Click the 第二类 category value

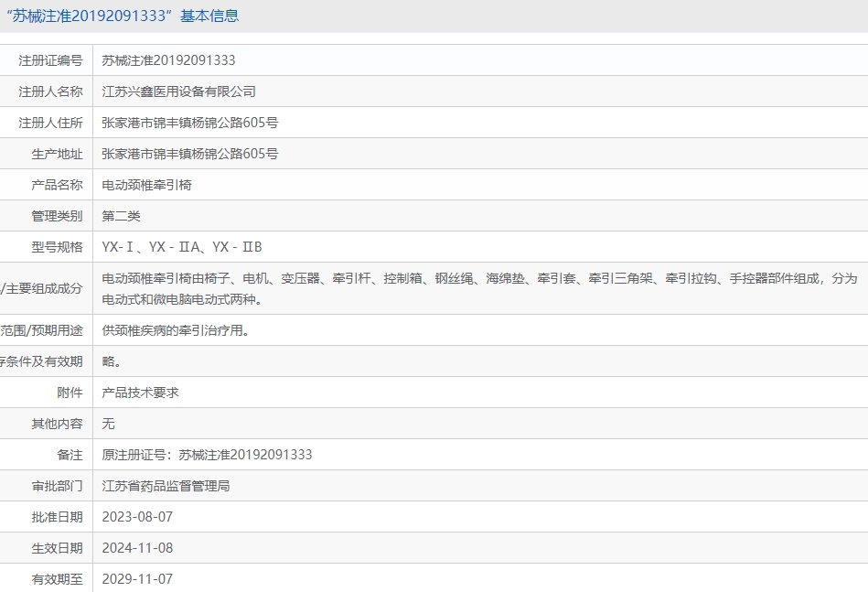pyautogui.click(x=121, y=215)
